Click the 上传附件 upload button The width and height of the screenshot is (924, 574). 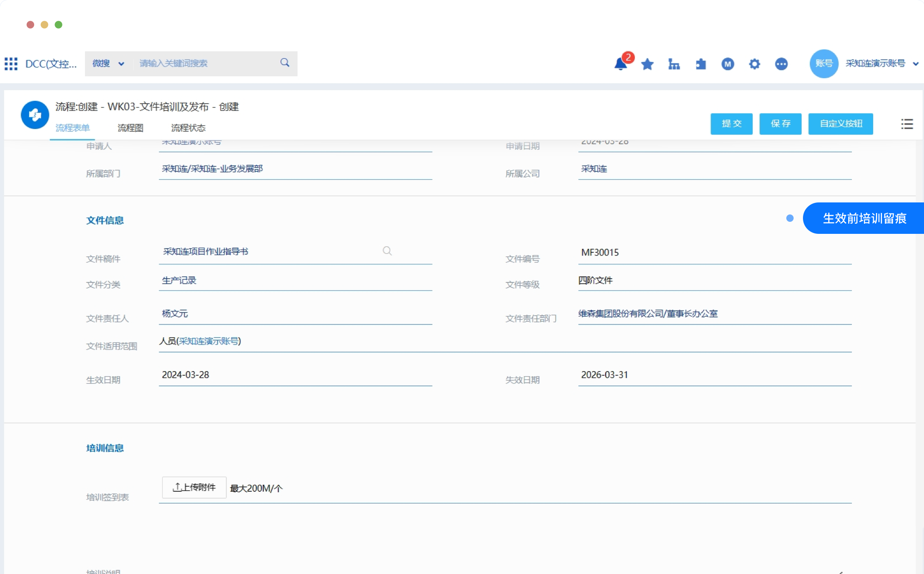(x=194, y=488)
